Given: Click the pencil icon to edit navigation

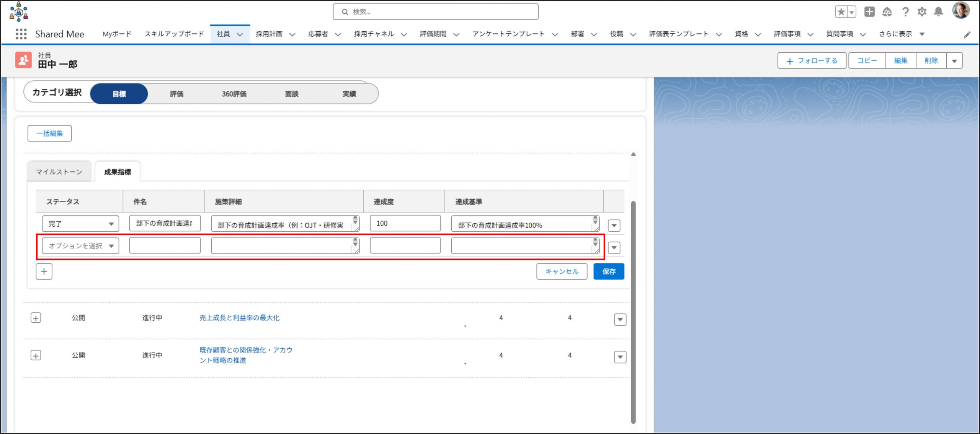Looking at the screenshot, I should coord(967,35).
